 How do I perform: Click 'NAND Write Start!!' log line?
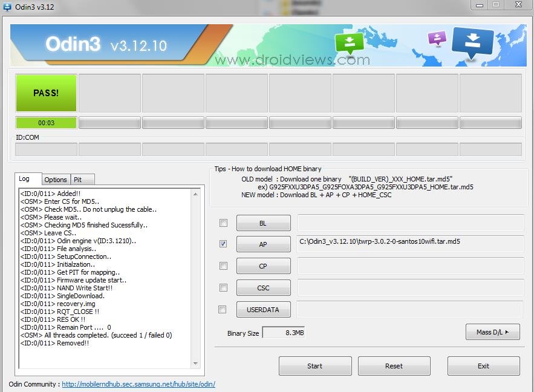coord(67,288)
